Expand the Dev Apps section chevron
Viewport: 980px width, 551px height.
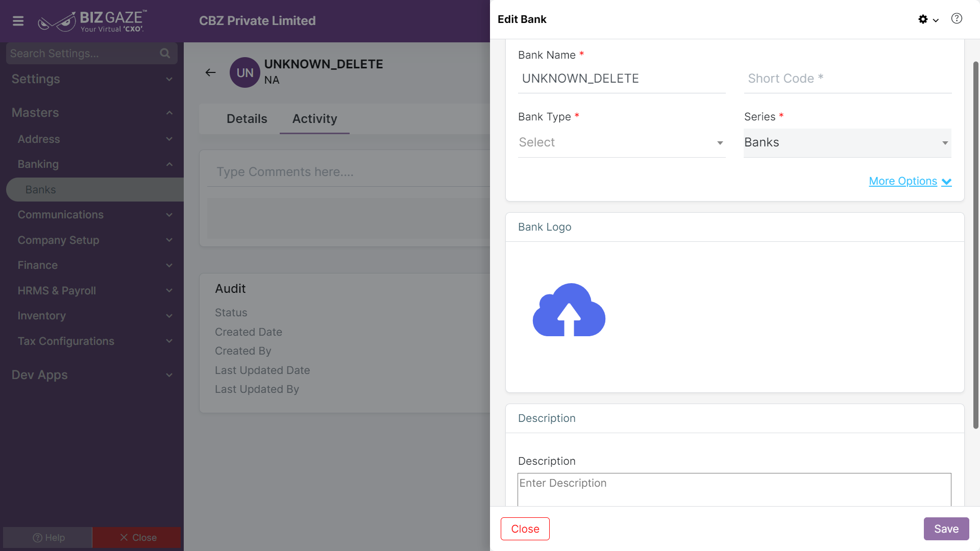[x=169, y=375]
